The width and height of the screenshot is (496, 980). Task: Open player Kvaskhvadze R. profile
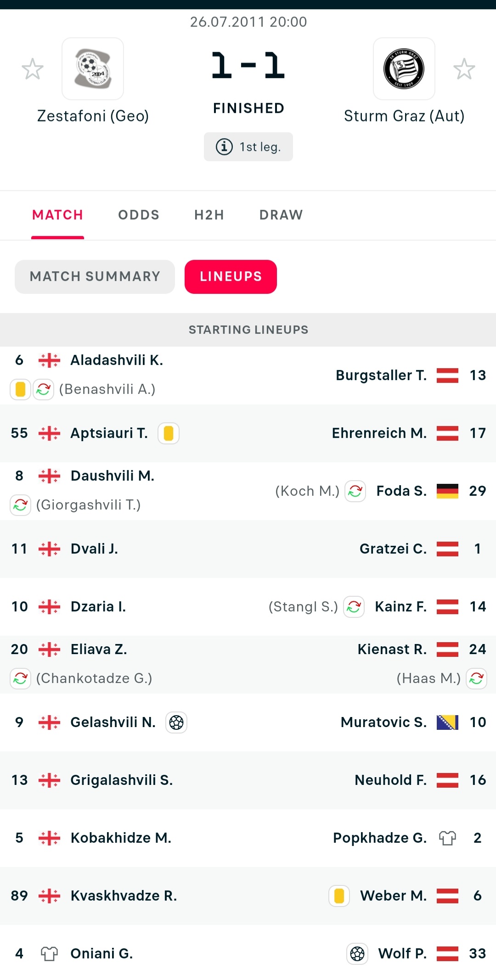(124, 896)
